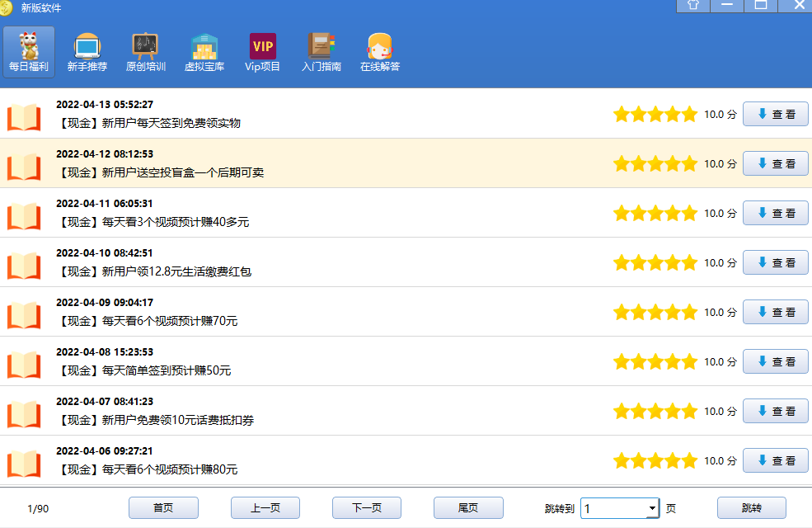Click book icon of 2022-04-06 entry
This screenshot has width=812, height=528.
24,463
